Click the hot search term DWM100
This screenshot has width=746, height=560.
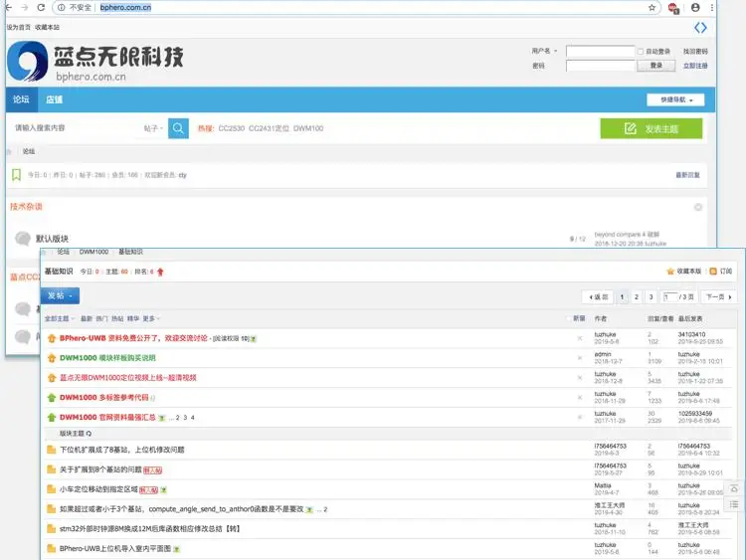308,128
